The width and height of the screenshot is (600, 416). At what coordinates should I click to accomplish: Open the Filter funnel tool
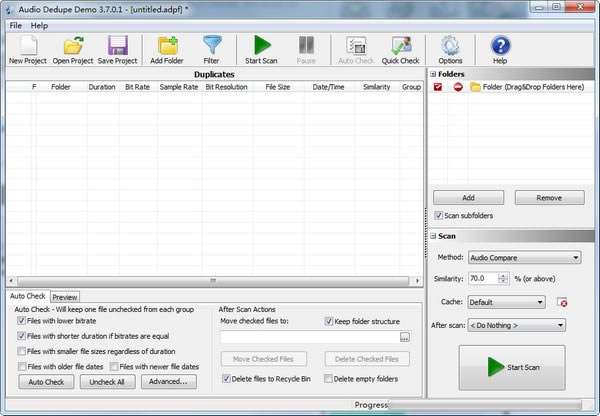[211, 45]
